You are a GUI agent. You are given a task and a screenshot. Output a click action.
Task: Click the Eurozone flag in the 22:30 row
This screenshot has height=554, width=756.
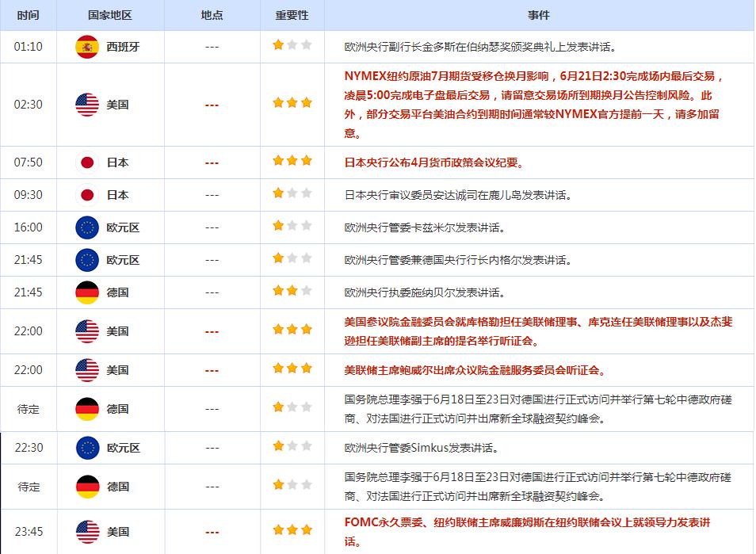pyautogui.click(x=88, y=448)
